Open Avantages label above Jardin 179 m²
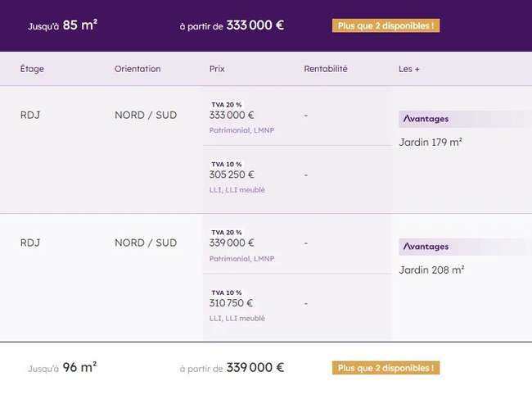The width and height of the screenshot is (532, 399). pos(426,119)
